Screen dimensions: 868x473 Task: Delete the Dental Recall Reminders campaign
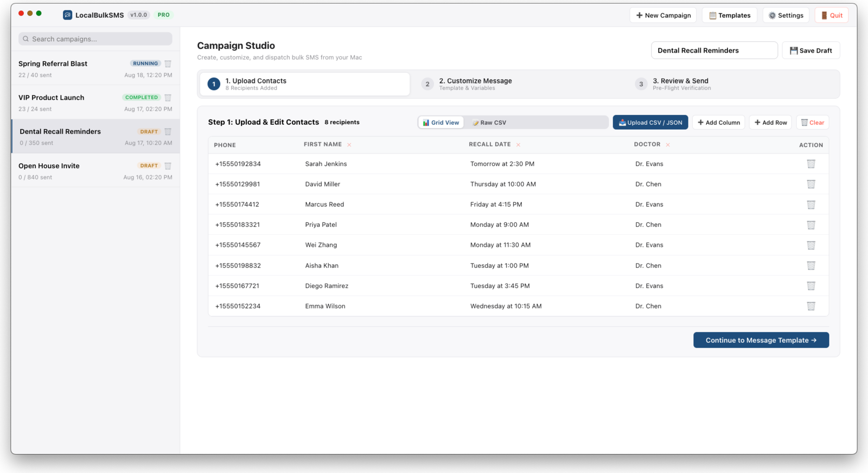click(168, 132)
